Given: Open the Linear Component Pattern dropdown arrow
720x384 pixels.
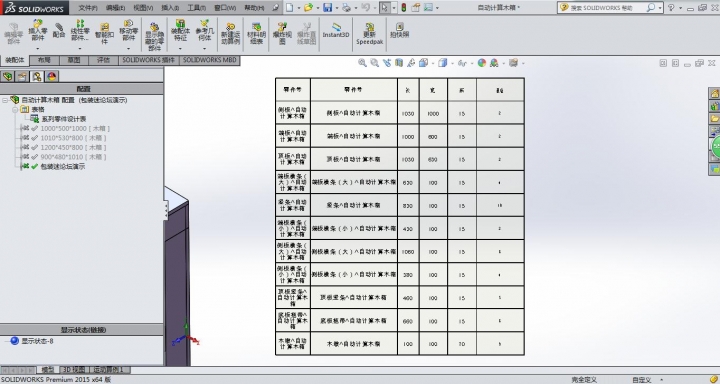Looking at the screenshot, I should [80, 48].
